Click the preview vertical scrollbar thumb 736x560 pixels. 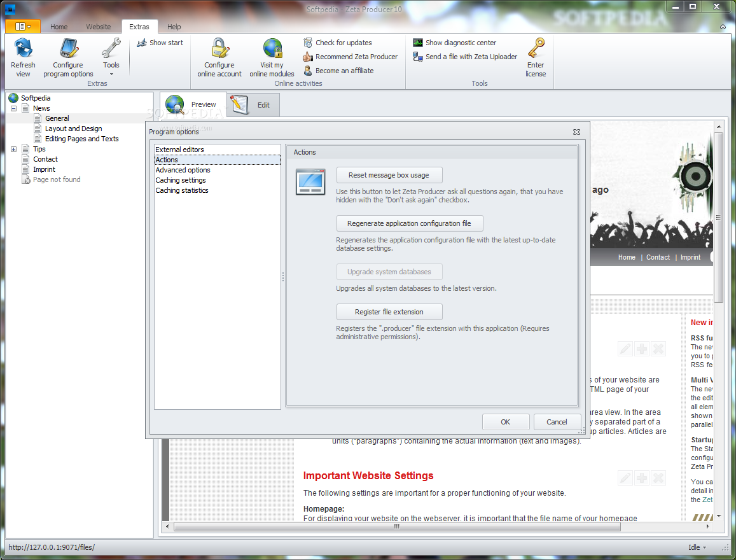coord(718,218)
